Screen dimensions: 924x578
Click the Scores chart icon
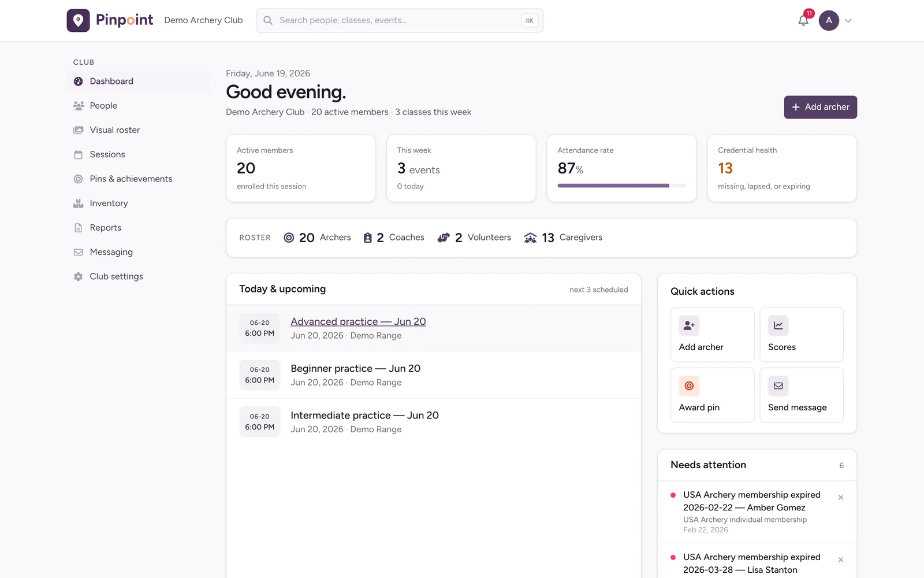778,325
